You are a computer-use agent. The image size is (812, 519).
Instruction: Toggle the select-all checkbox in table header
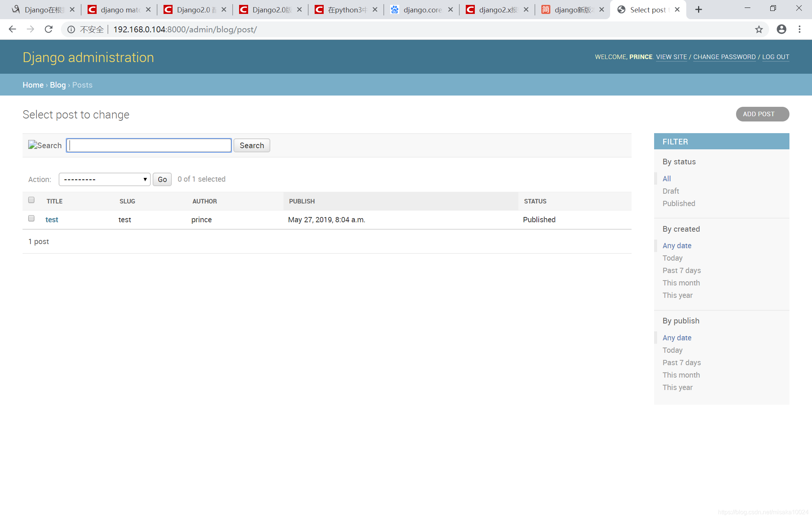tap(32, 200)
